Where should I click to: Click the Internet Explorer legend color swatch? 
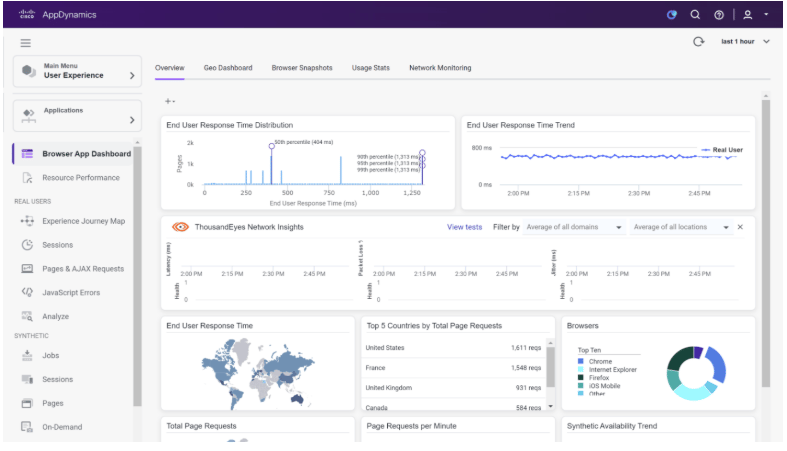(581, 369)
